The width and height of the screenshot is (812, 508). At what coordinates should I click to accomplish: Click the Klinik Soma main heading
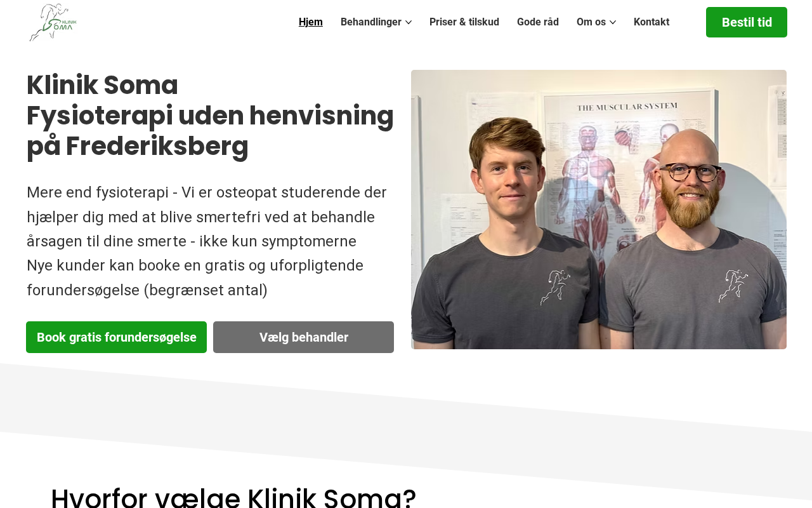click(210, 116)
